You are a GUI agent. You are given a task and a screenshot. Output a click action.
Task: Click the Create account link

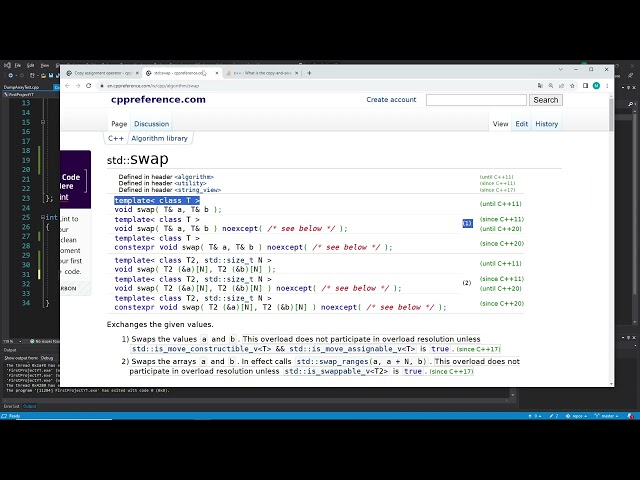click(x=391, y=100)
